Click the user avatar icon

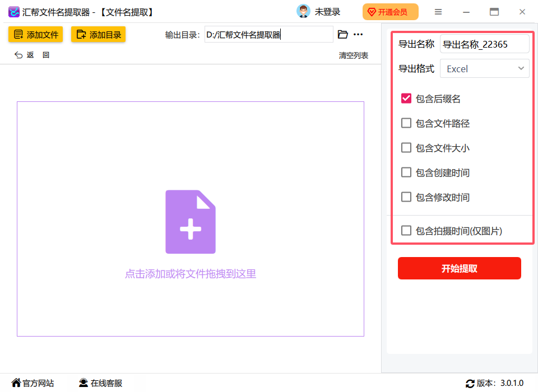click(x=303, y=11)
